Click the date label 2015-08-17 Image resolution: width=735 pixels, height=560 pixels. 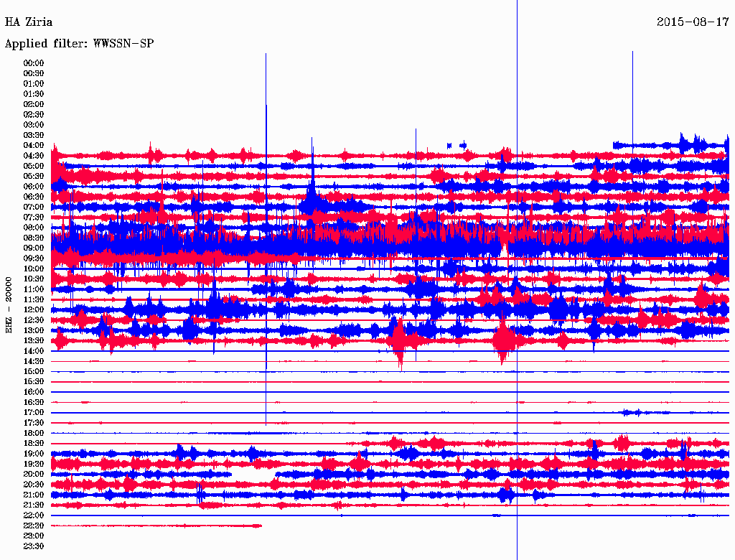(693, 22)
